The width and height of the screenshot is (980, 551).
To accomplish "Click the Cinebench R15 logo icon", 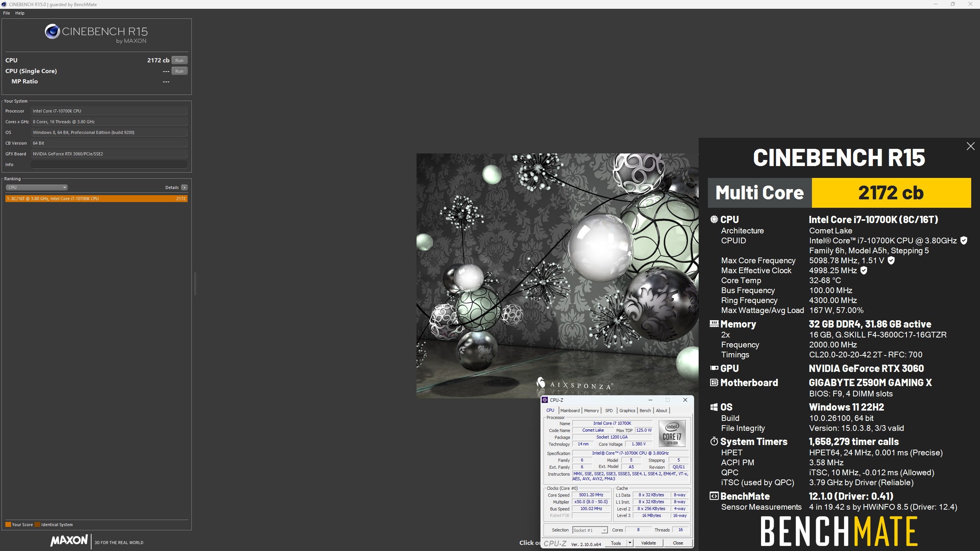I will (52, 31).
